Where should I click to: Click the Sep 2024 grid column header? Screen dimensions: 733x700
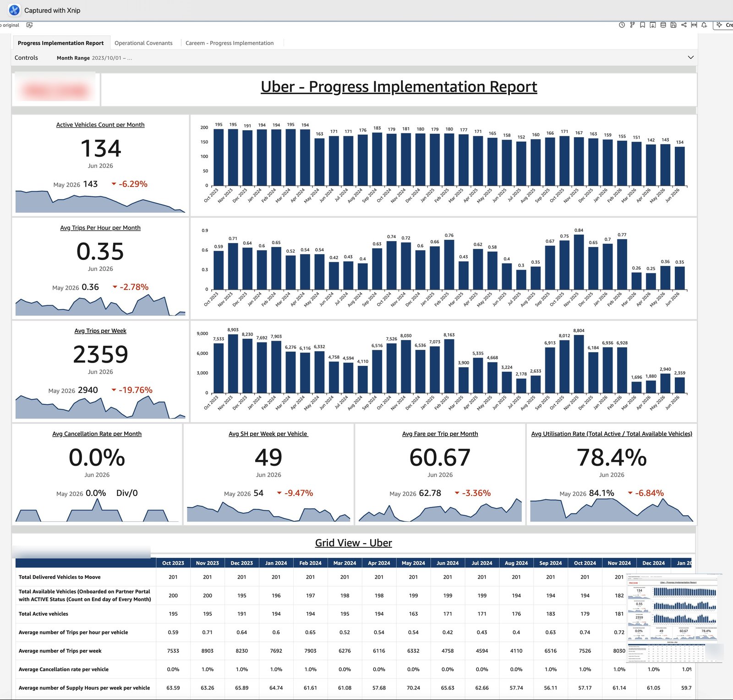point(551,563)
